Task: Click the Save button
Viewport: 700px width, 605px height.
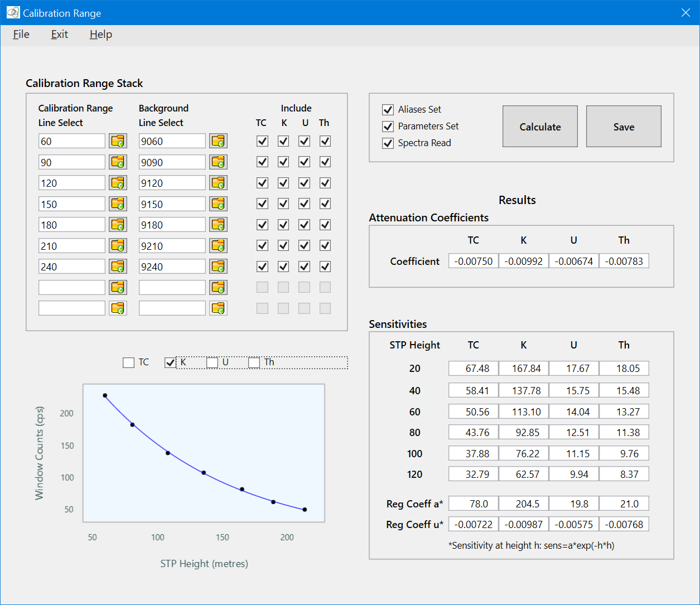Action: pyautogui.click(x=624, y=127)
